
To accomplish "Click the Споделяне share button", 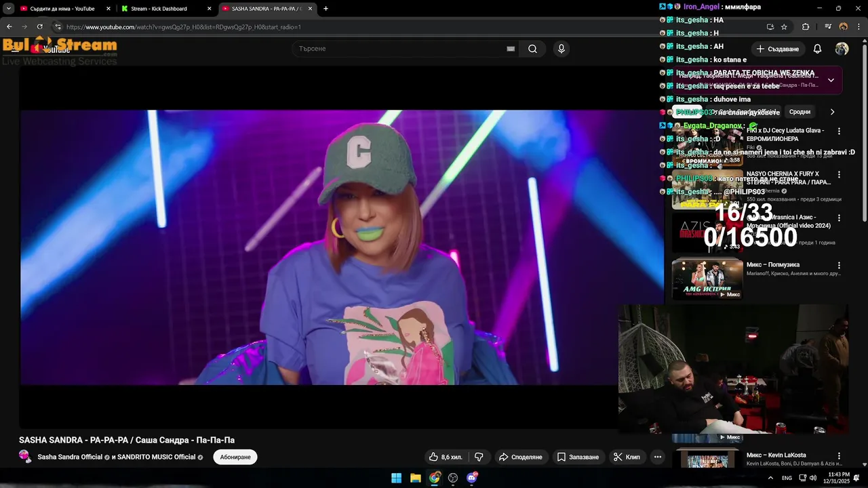I will pyautogui.click(x=521, y=457).
